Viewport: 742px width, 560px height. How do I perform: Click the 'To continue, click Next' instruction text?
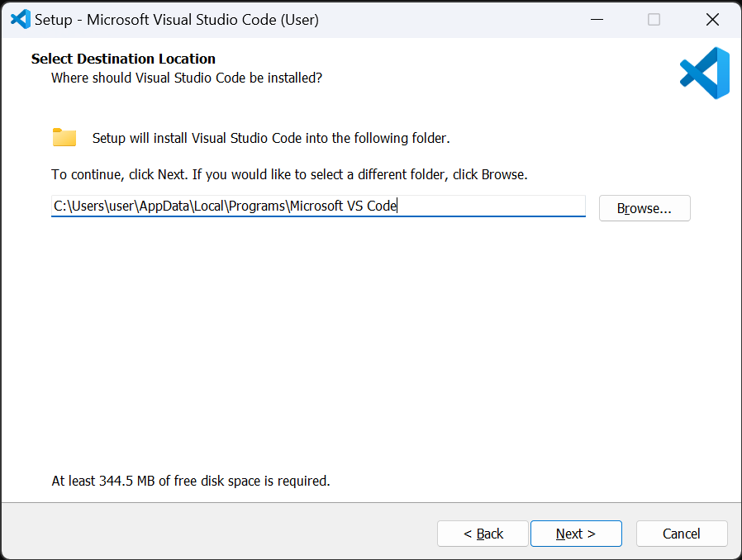(289, 174)
